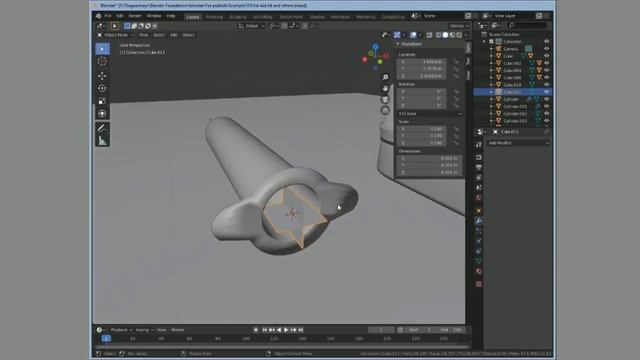Click the current frame marker on timeline
Viewport: 640px width, 360px height.
[106, 338]
